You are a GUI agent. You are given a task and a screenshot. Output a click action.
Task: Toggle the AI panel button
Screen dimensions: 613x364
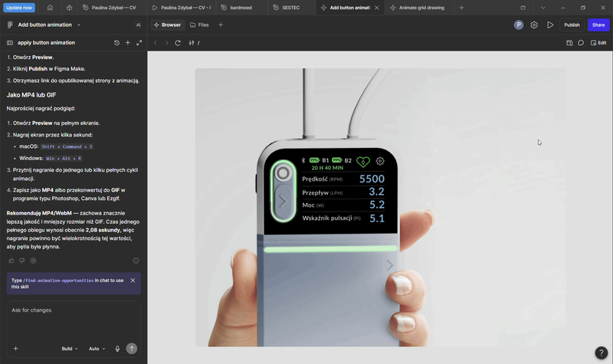[138, 25]
